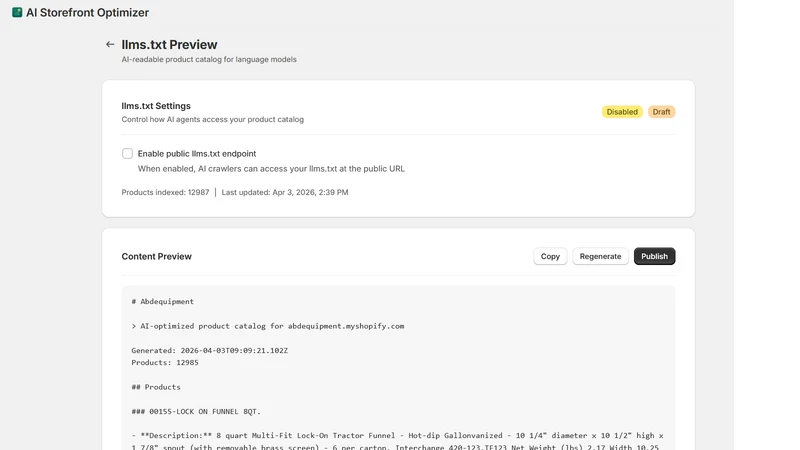
Task: Click the 'Enable public llms.txt endpoint' label
Action: (197, 154)
